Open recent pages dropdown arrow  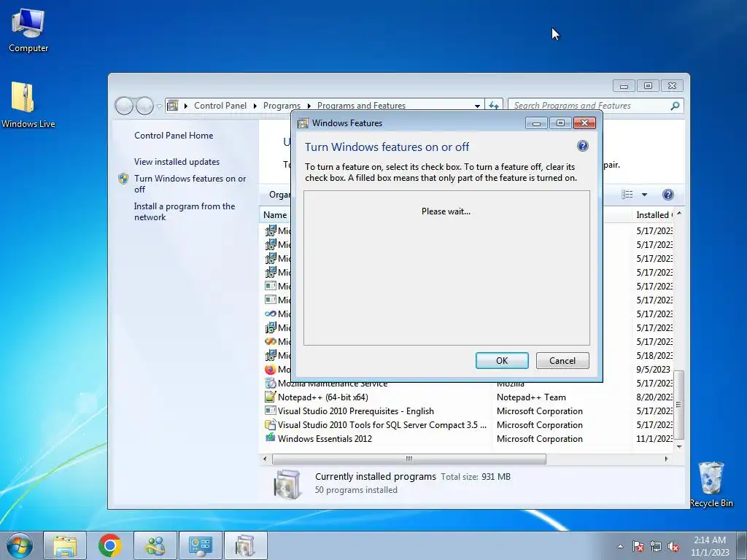pos(159,106)
